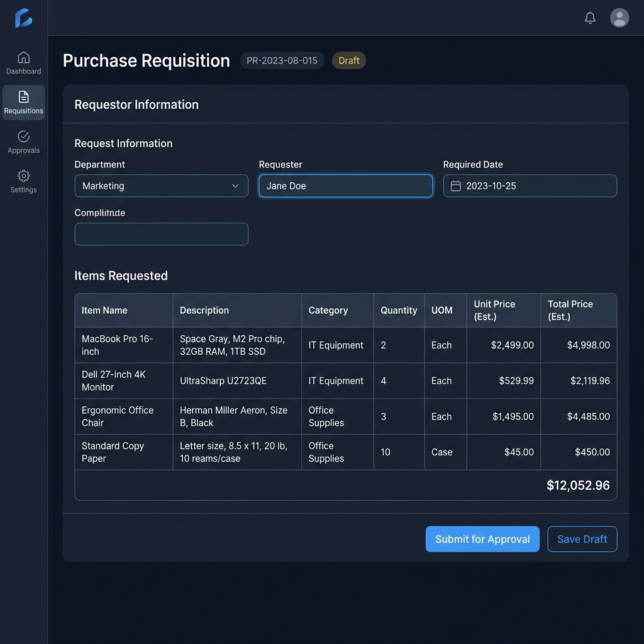
Task: Click quantity 3 in Office Chair row
Action: (x=383, y=416)
